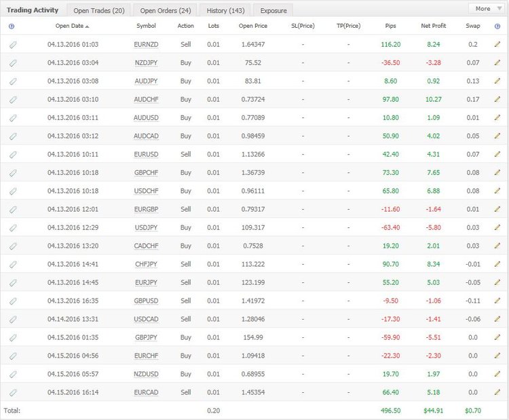This screenshot has height=420, width=509.
Task: Open the AUDUSD symbol link
Action: click(x=146, y=118)
